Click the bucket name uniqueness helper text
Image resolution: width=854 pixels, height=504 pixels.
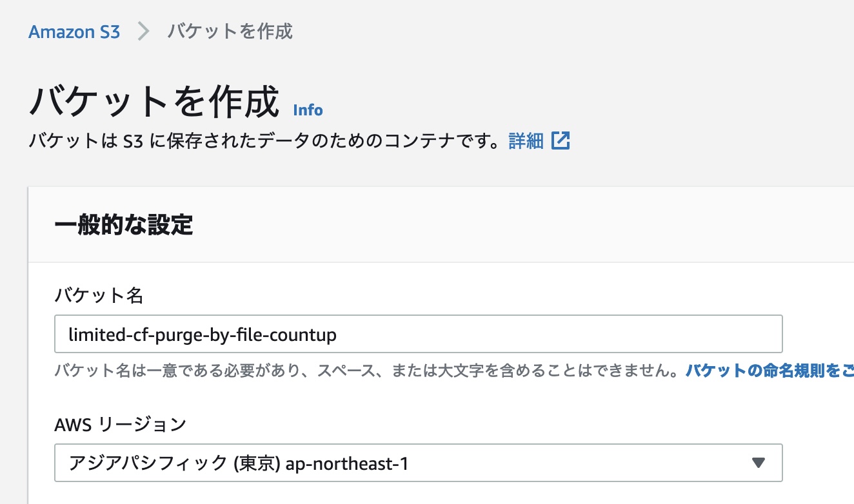coord(366,371)
